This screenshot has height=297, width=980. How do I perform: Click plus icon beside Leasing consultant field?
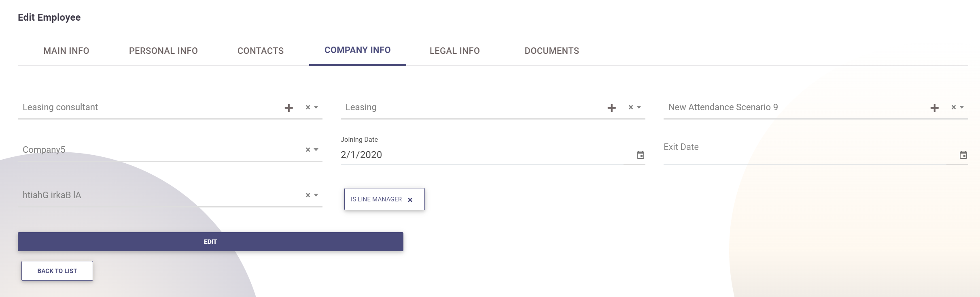click(288, 108)
